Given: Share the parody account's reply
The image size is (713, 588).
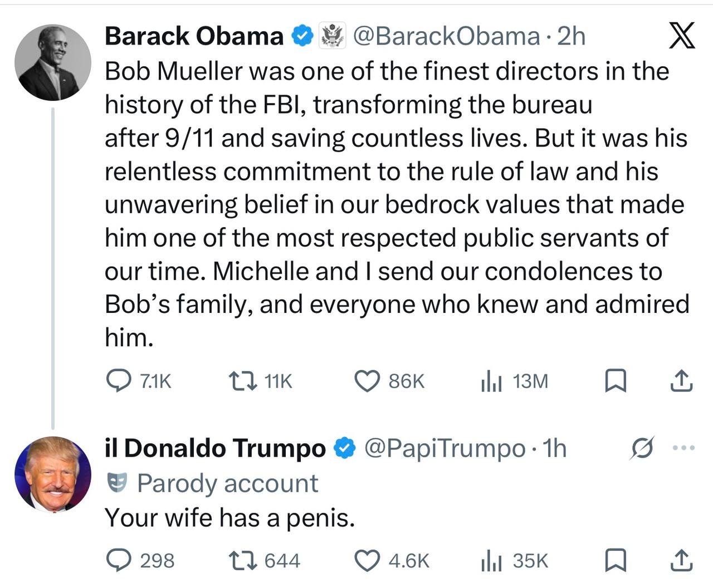Looking at the screenshot, I should point(680,561).
